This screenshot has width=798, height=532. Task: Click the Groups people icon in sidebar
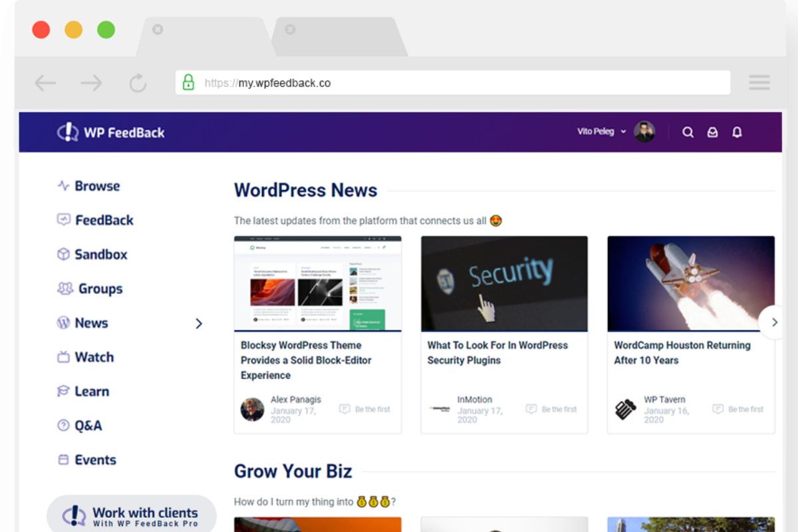click(65, 289)
